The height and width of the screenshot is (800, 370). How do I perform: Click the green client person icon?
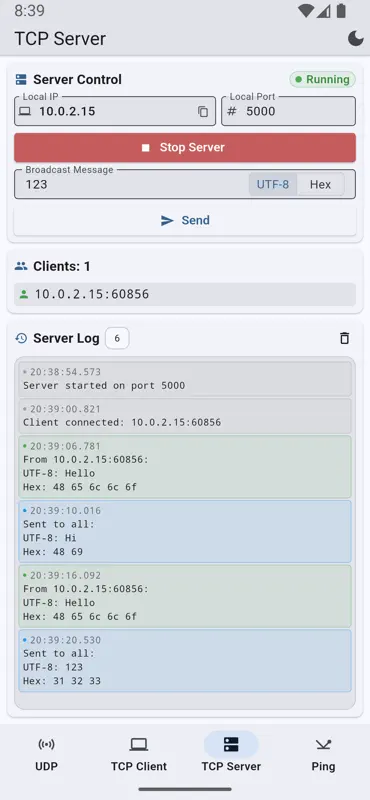click(x=23, y=294)
